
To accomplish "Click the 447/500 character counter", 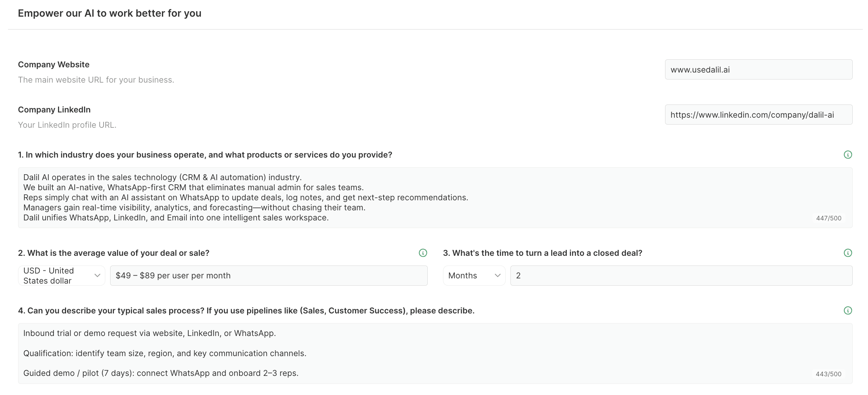I will tap(828, 218).
